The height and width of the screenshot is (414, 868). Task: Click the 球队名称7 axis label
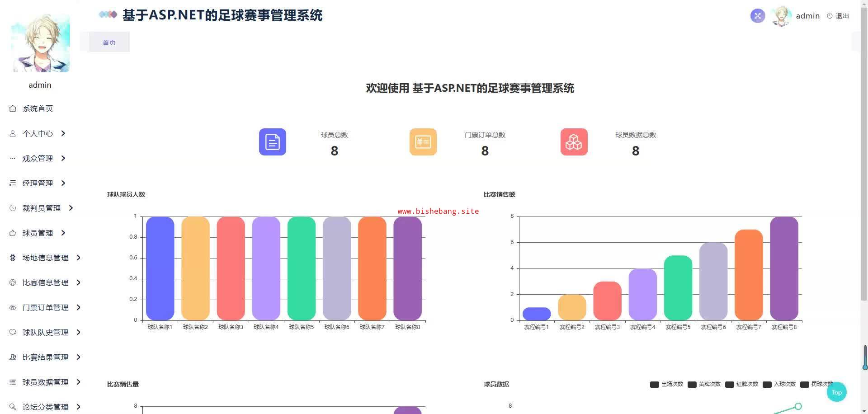tap(372, 327)
